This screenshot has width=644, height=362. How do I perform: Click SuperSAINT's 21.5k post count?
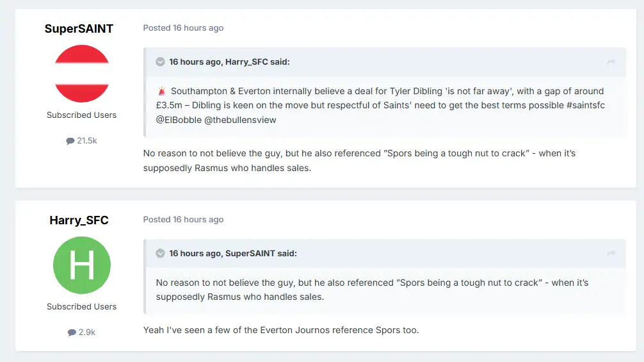(86, 141)
